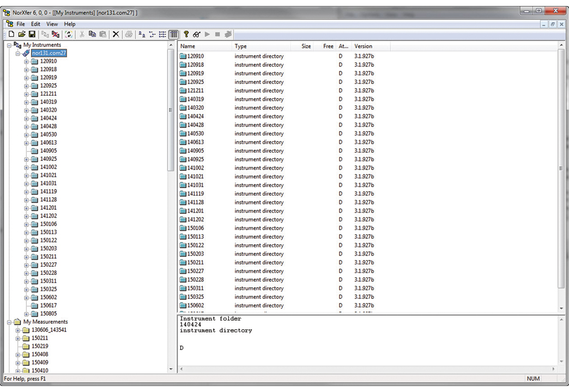Image resolution: width=569 pixels, height=392 pixels.
Task: Restore the inner document window
Action: pos(552,25)
